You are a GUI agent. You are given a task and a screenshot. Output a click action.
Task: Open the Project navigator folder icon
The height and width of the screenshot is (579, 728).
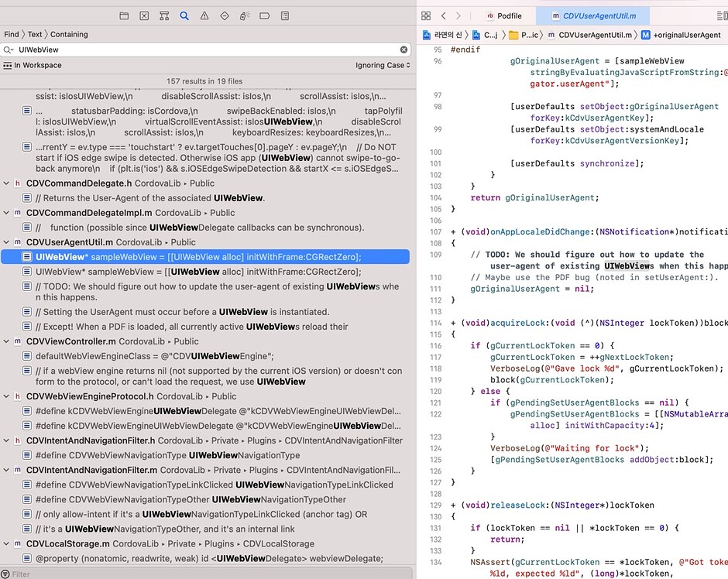click(124, 15)
